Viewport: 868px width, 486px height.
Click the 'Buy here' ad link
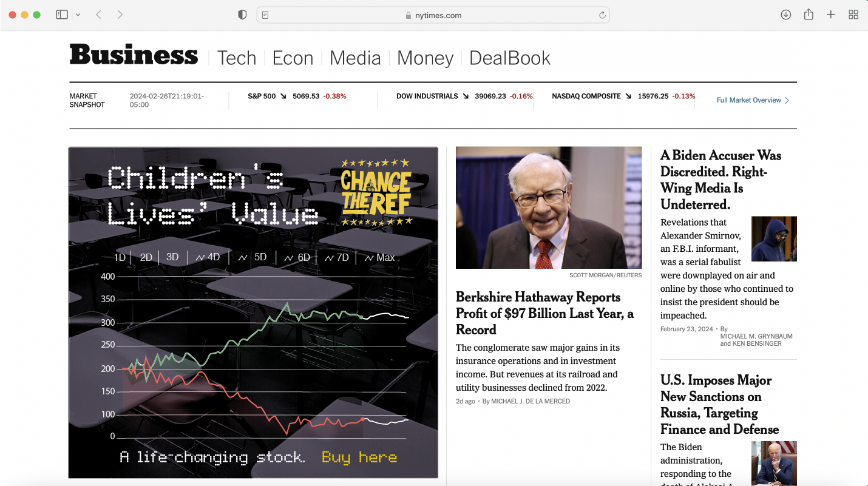pos(359,457)
